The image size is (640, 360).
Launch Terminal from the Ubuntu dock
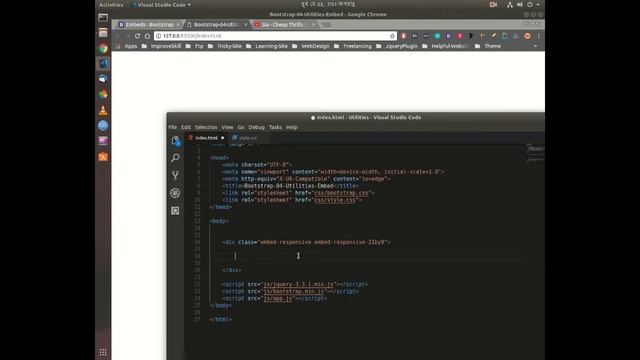click(103, 18)
